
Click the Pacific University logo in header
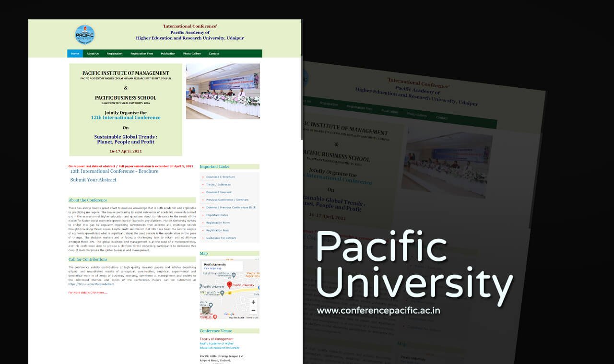click(x=85, y=35)
